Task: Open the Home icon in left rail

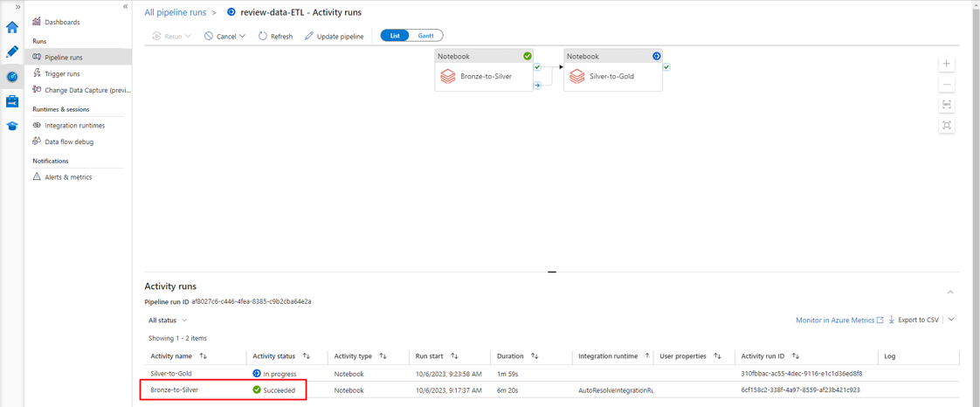Action: point(12,27)
